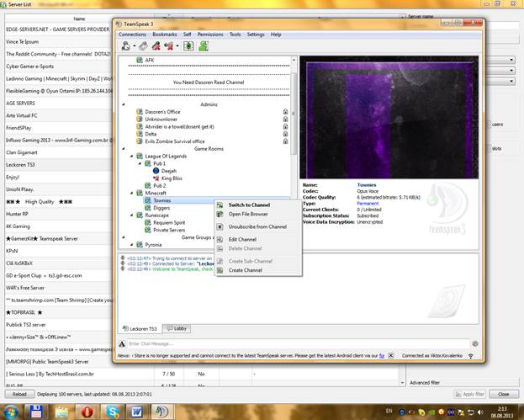Collapse the League Of Legends channel

pyautogui.click(x=130, y=157)
